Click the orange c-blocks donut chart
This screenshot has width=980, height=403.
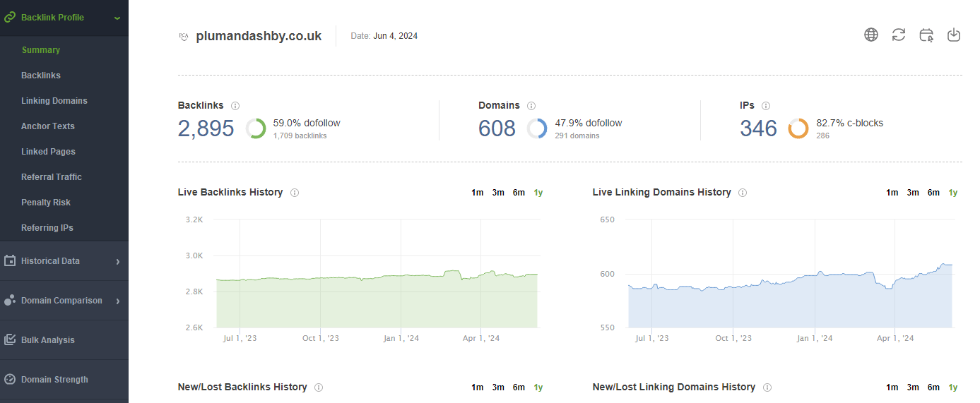pos(798,128)
